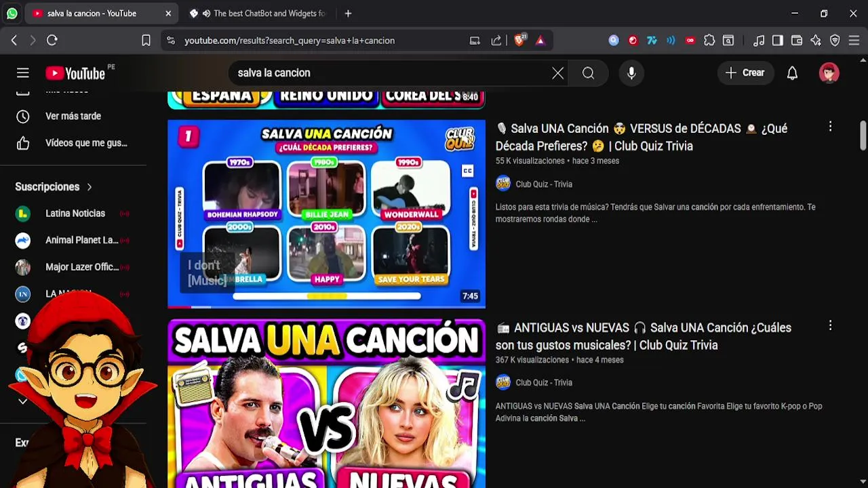This screenshot has width=868, height=488.
Task: Click Club Quiz avatar under ANTIGUAS vs NUEVAS
Action: coord(503,382)
